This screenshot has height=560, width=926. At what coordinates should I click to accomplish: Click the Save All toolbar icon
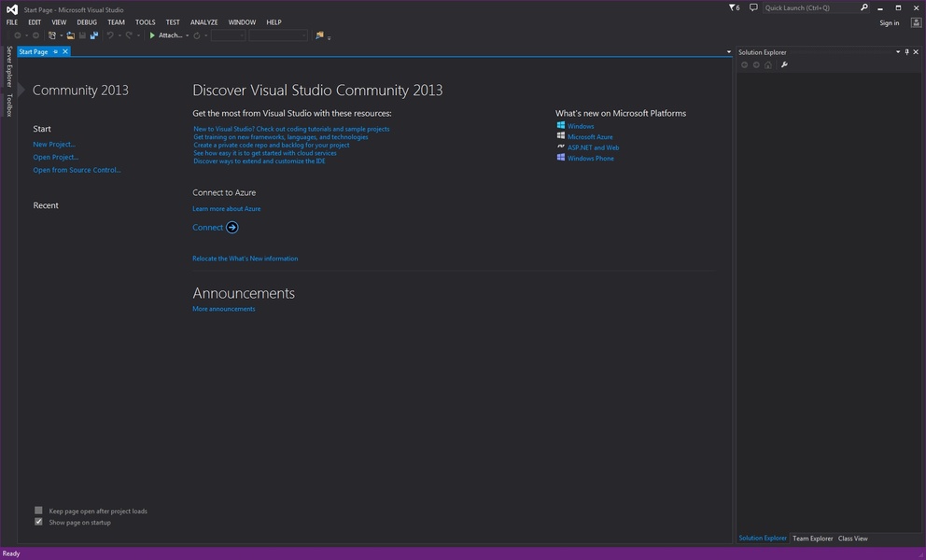pyautogui.click(x=94, y=35)
